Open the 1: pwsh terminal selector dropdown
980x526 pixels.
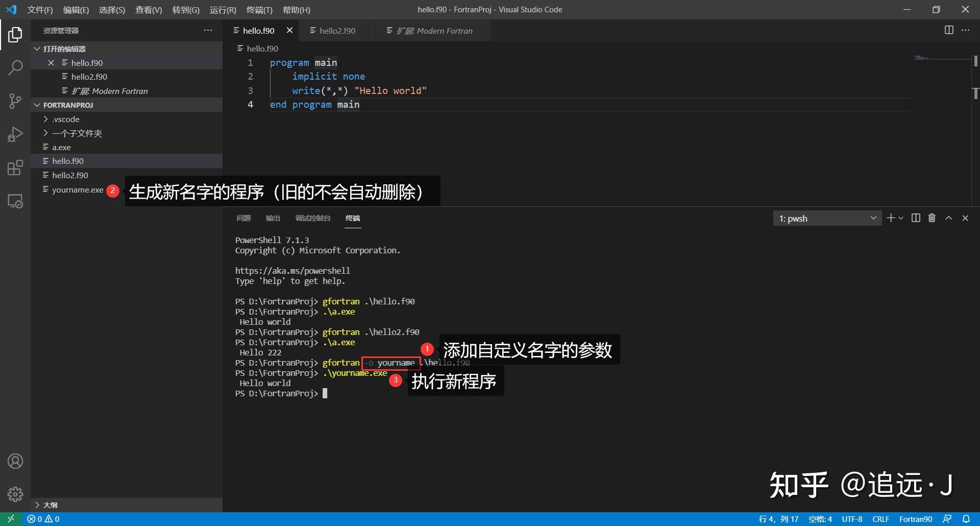827,218
